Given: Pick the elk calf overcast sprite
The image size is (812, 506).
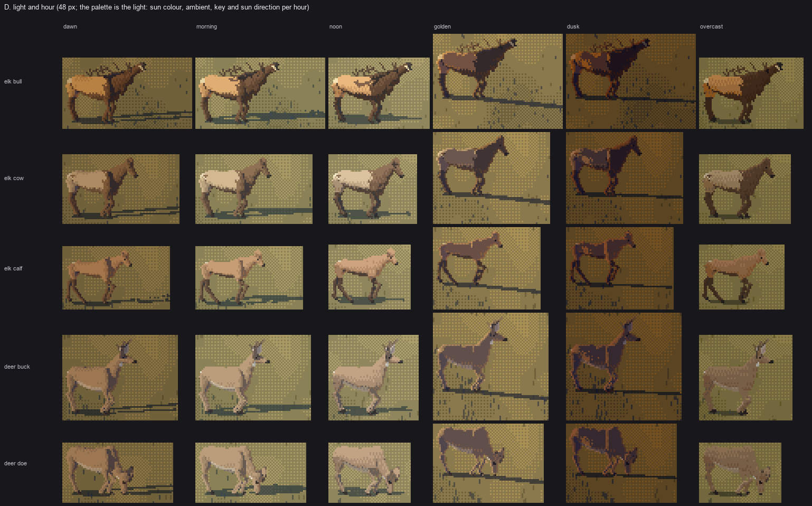Looking at the screenshot, I should [x=742, y=277].
